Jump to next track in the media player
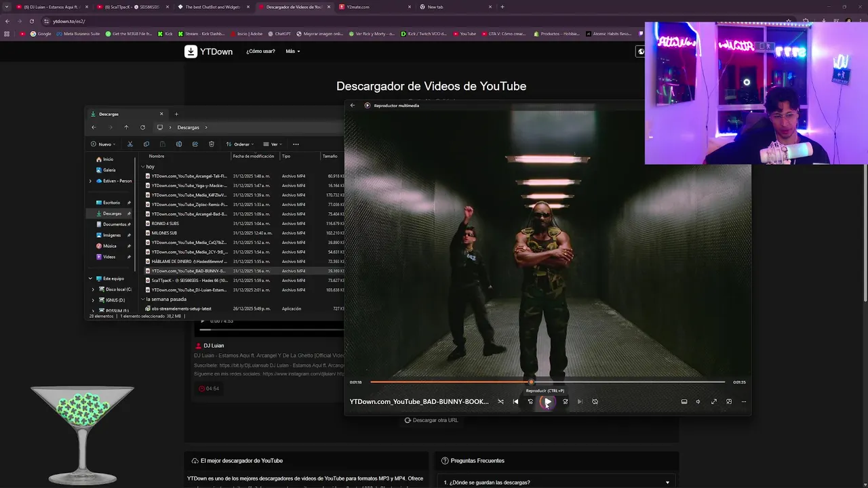The image size is (868, 488). tap(580, 401)
